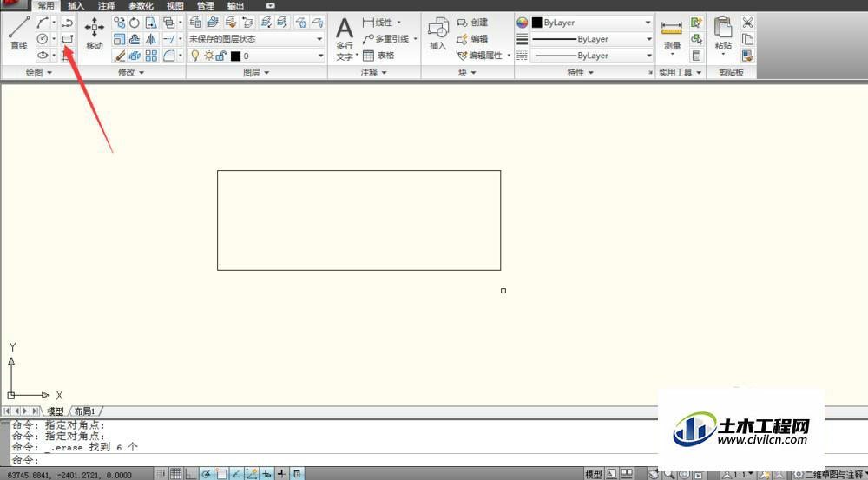
Task: Expand the Draw (绘图) panel
Action: click(x=39, y=73)
